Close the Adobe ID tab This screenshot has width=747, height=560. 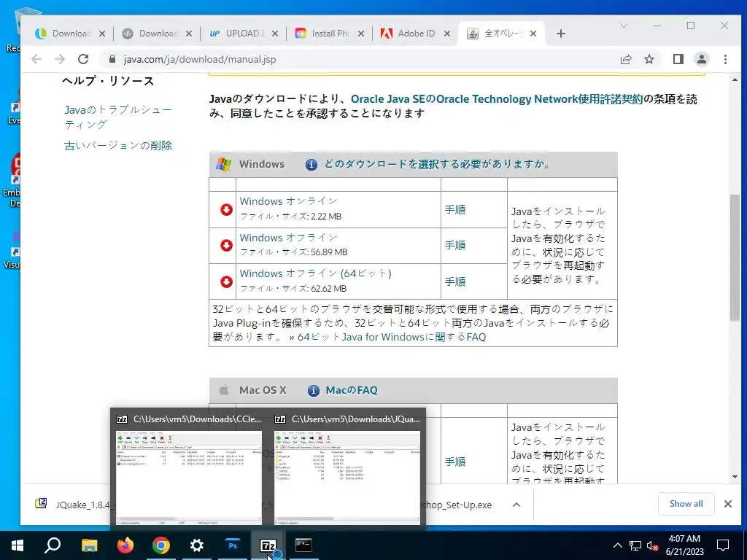447,34
